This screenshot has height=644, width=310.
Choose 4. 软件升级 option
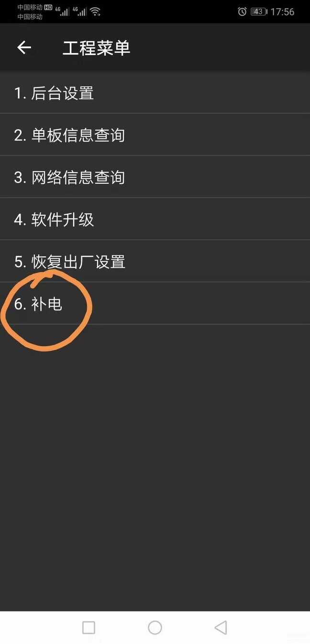coord(155,219)
